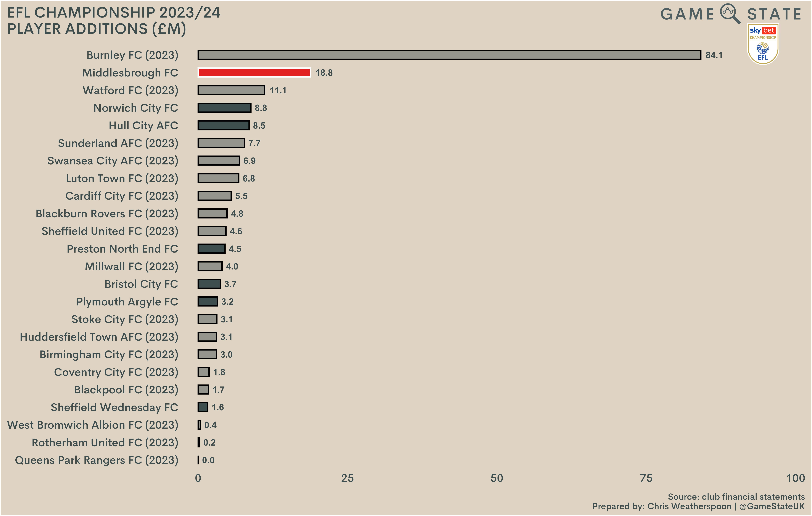Click the Preston North End dark bar

(211, 249)
